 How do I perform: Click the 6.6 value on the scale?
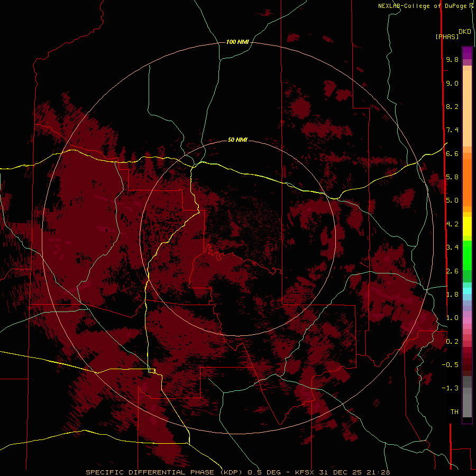pos(452,153)
